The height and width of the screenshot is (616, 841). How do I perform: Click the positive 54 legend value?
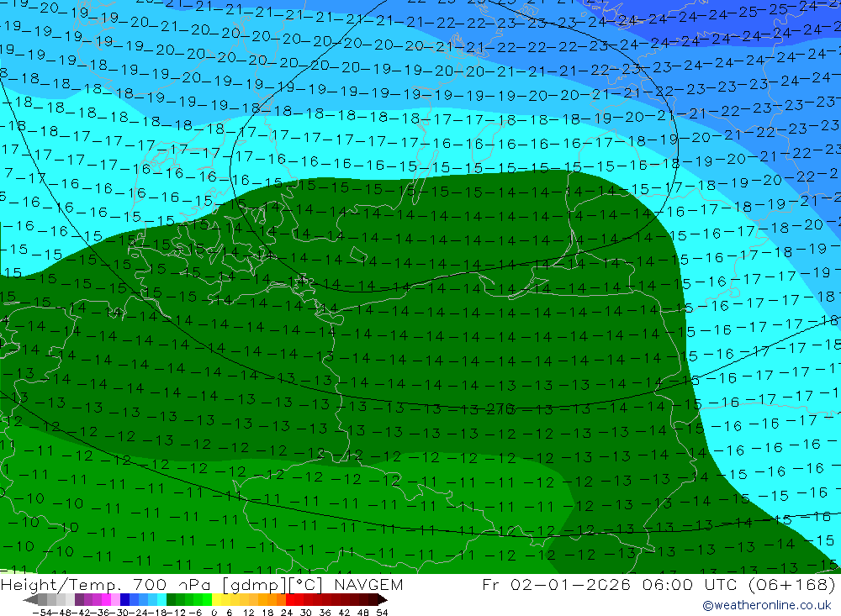pyautogui.click(x=382, y=613)
